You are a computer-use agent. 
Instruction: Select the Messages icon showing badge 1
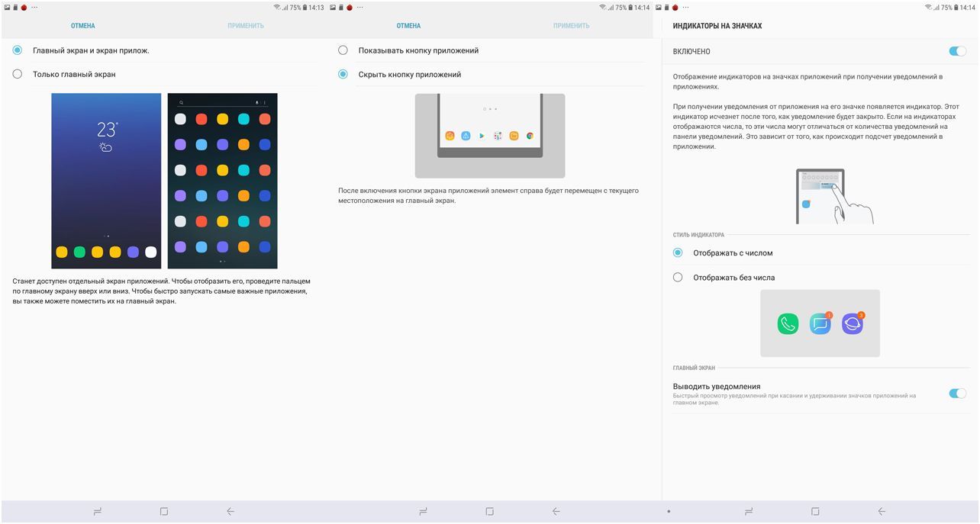[819, 323]
